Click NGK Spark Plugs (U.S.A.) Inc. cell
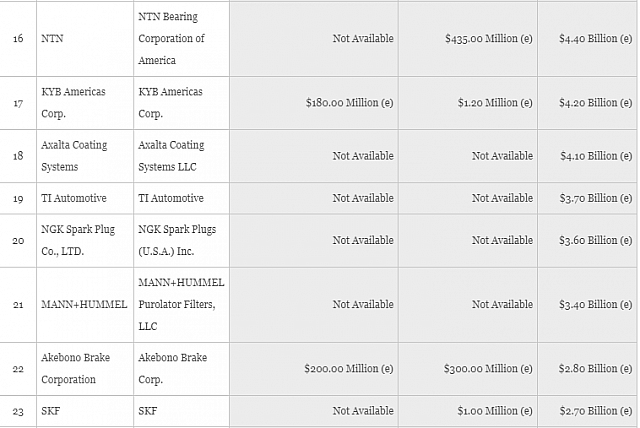 click(182, 241)
